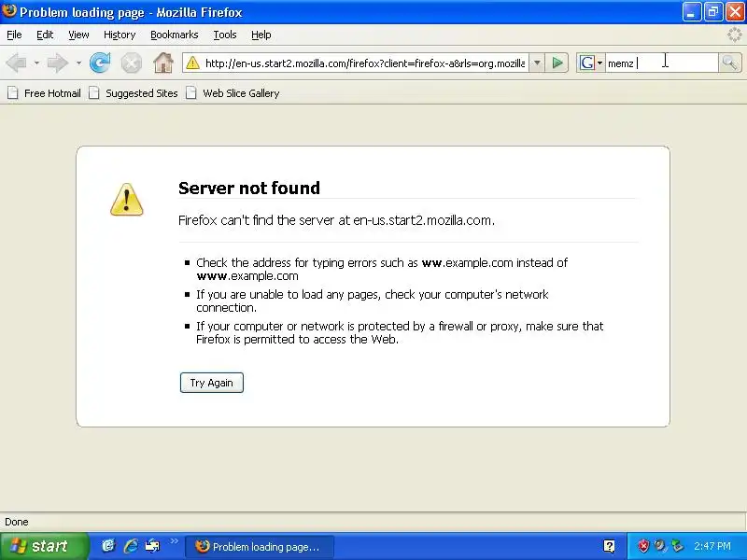747x560 pixels.
Task: Click the middle system tray icon
Action: click(x=660, y=546)
